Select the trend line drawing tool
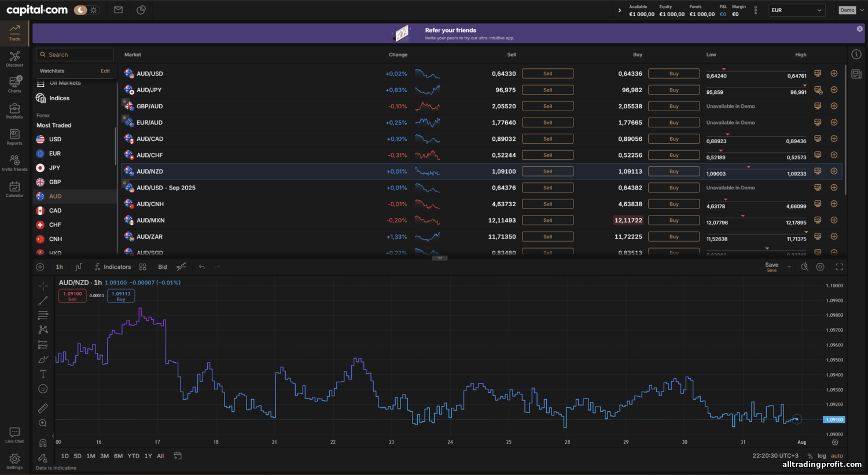868x475 pixels. click(x=43, y=301)
